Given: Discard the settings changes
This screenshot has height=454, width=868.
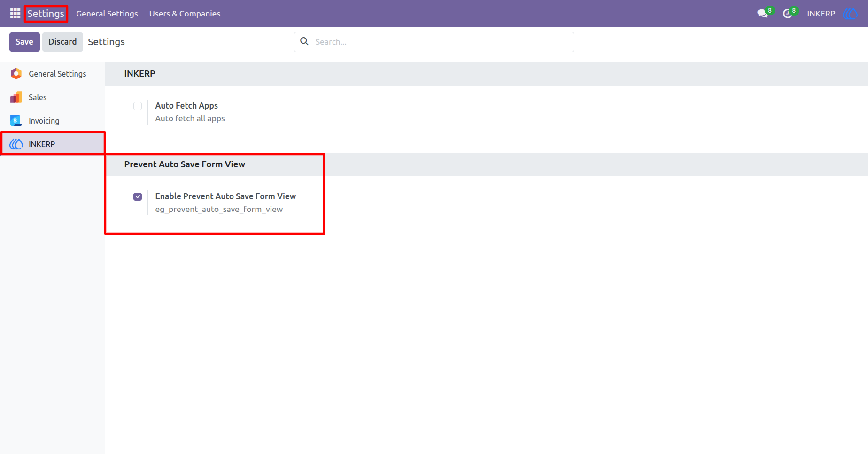Looking at the screenshot, I should 62,42.
